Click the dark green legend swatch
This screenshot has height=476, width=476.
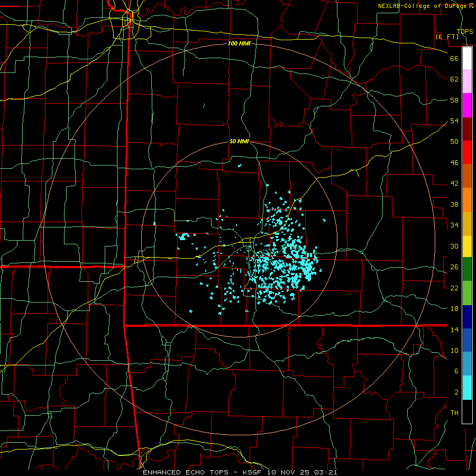coord(467,269)
